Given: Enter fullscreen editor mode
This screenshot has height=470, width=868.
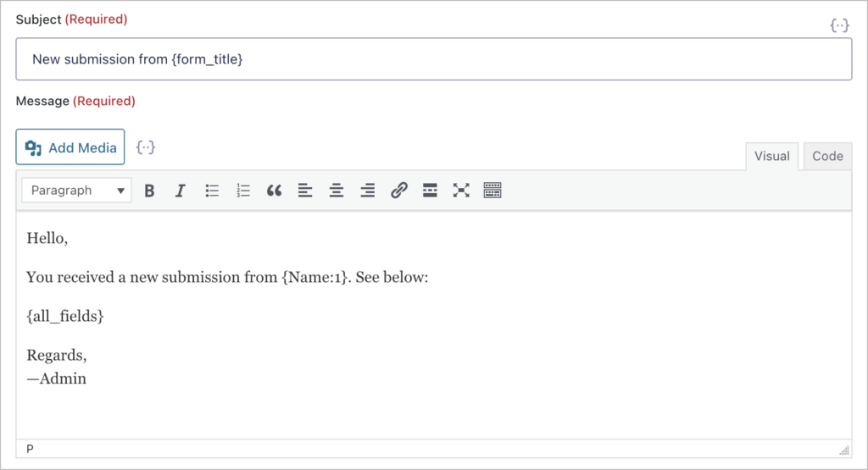Looking at the screenshot, I should tap(461, 191).
